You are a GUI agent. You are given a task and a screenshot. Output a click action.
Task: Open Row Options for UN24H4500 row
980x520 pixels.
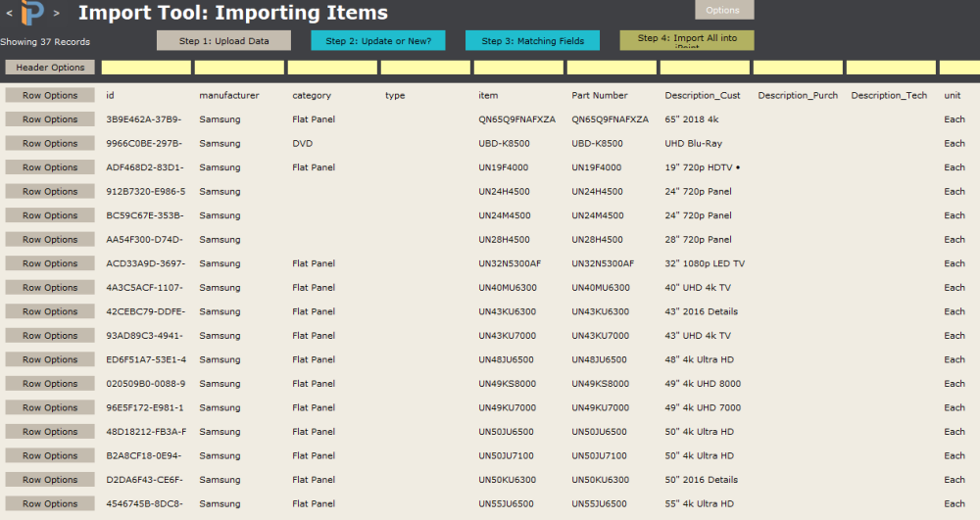coord(50,191)
